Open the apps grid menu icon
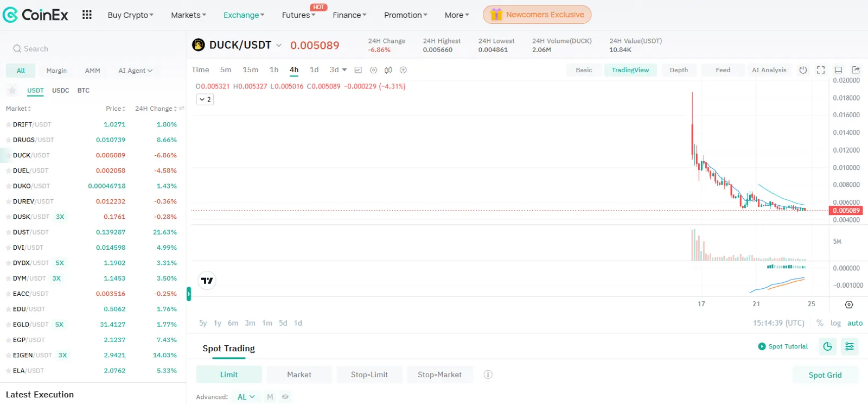This screenshot has height=405, width=868. [x=87, y=15]
